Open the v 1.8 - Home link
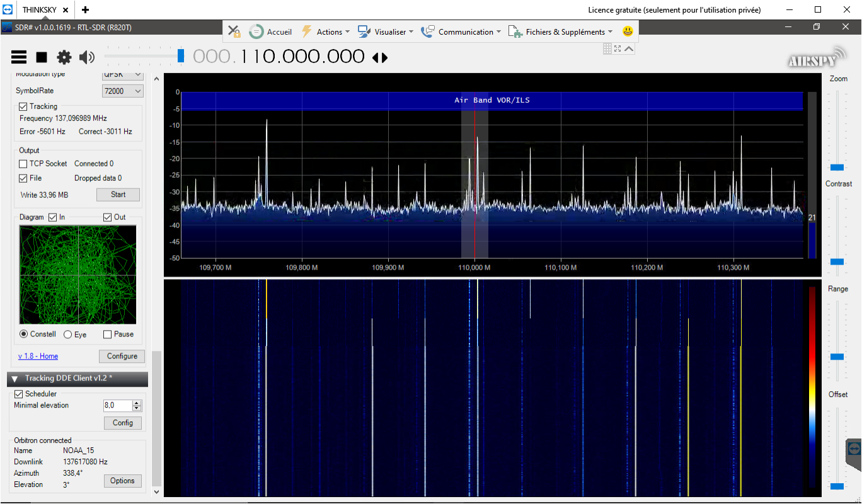This screenshot has height=504, width=862. pyautogui.click(x=38, y=356)
